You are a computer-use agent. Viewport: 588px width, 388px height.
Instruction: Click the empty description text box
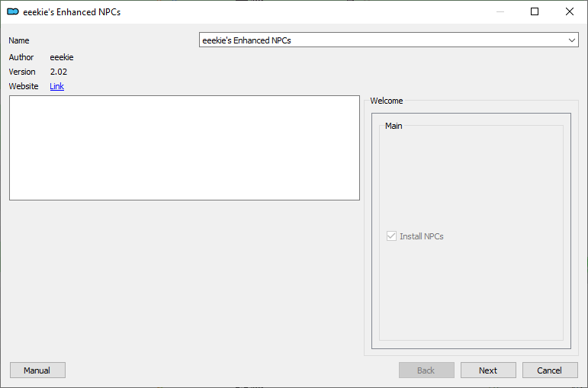185,148
